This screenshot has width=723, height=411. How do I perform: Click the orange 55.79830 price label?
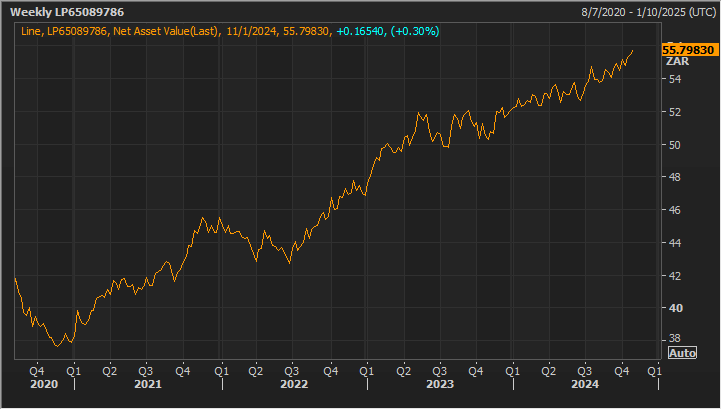pyautogui.click(x=690, y=50)
